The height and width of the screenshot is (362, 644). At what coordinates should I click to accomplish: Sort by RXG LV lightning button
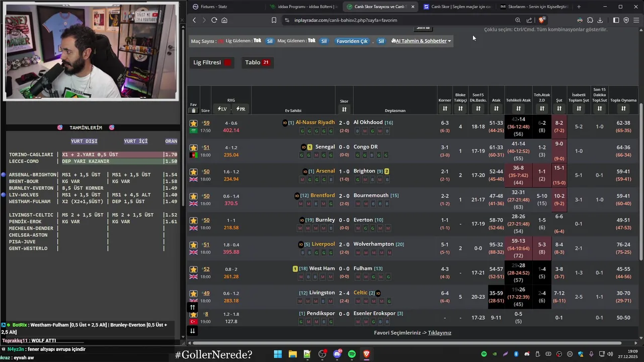point(222,109)
